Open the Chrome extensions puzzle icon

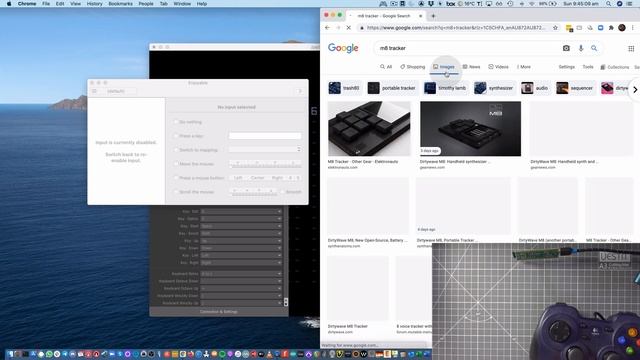point(611,28)
